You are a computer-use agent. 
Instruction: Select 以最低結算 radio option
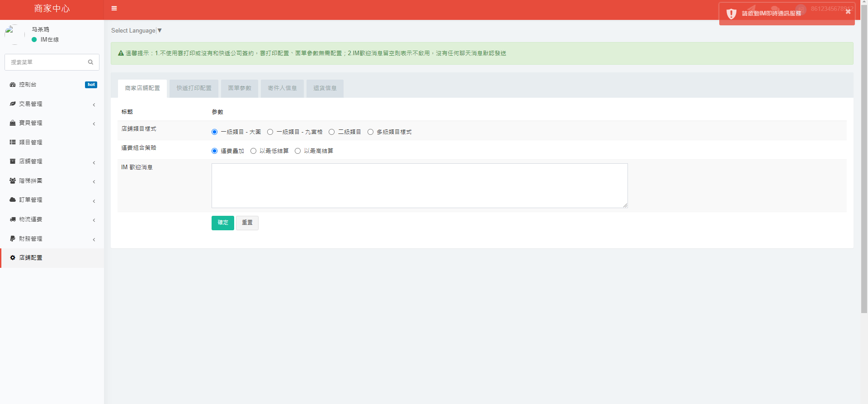253,151
